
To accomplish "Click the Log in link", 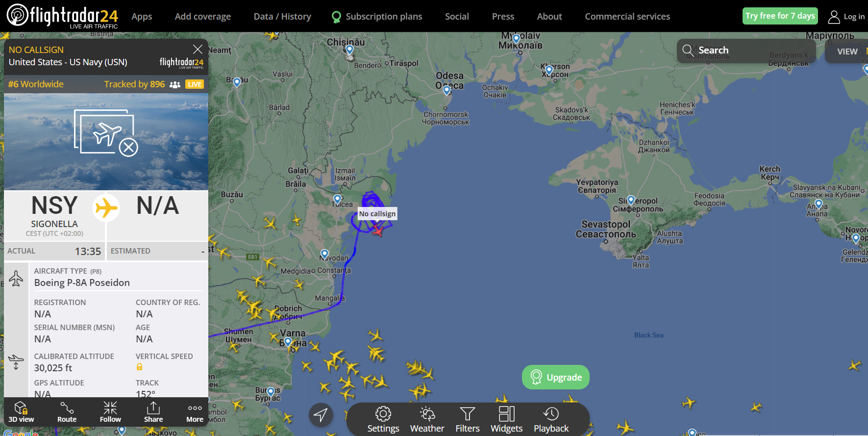I will 847,17.
